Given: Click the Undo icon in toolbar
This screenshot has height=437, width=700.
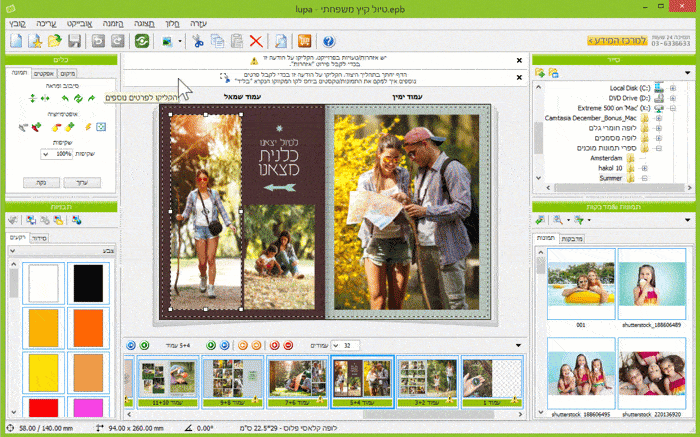Looking at the screenshot, I should [x=98, y=41].
